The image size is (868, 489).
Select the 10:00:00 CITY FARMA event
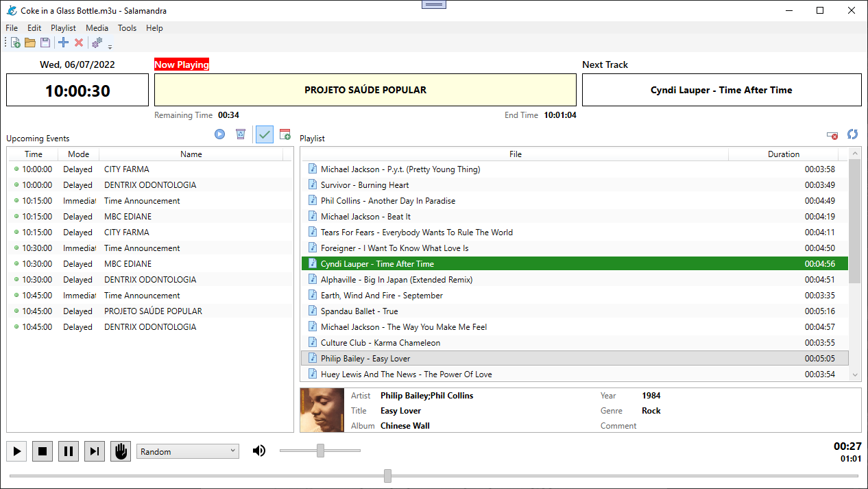click(x=149, y=169)
